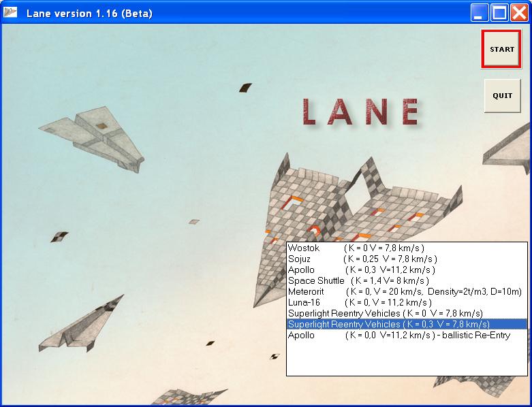The width and height of the screenshot is (532, 407).
Task: Minimize the Lane window
Action: coord(481,13)
